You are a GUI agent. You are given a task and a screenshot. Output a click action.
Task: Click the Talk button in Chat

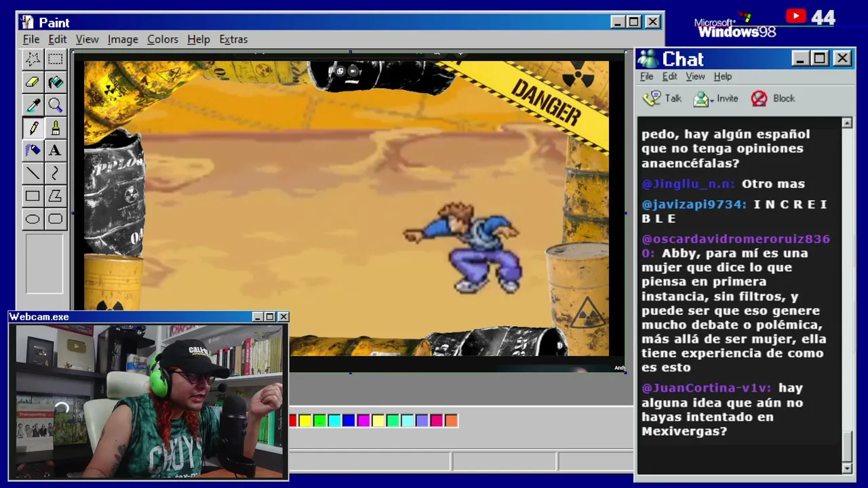pyautogui.click(x=663, y=99)
